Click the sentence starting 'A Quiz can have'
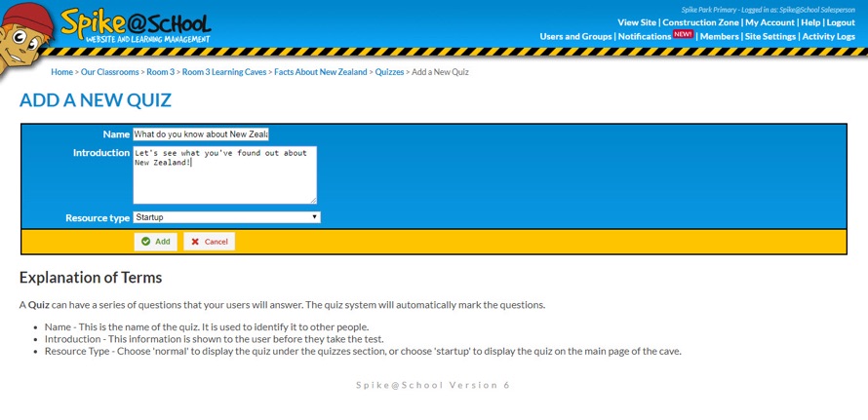 pos(282,305)
